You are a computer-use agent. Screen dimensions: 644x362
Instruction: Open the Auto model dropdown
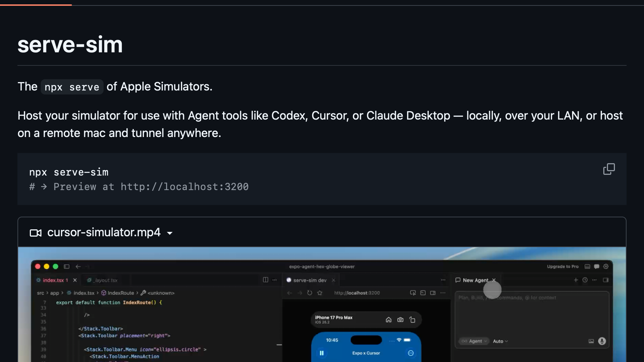tap(500, 341)
